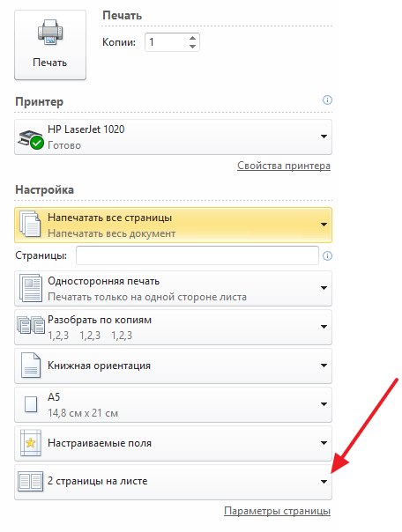Click into the Страницы page range field
The width and height of the screenshot is (402, 532).
tap(197, 255)
